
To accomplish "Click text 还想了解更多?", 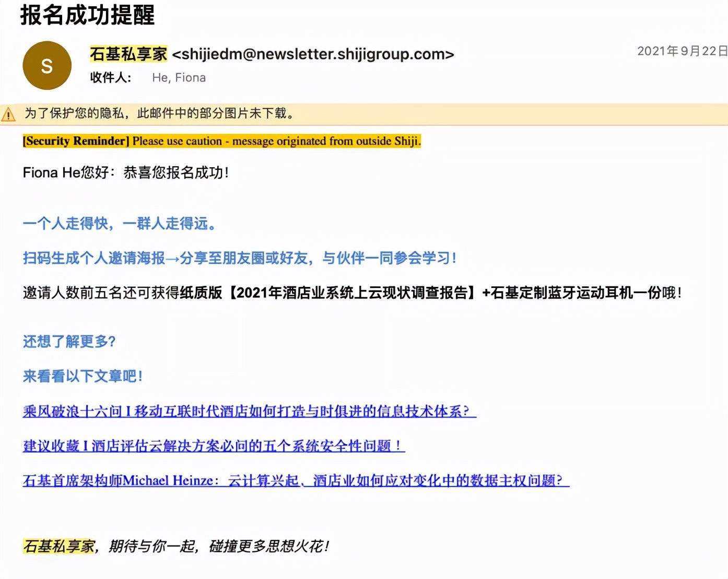I will coord(69,342).
